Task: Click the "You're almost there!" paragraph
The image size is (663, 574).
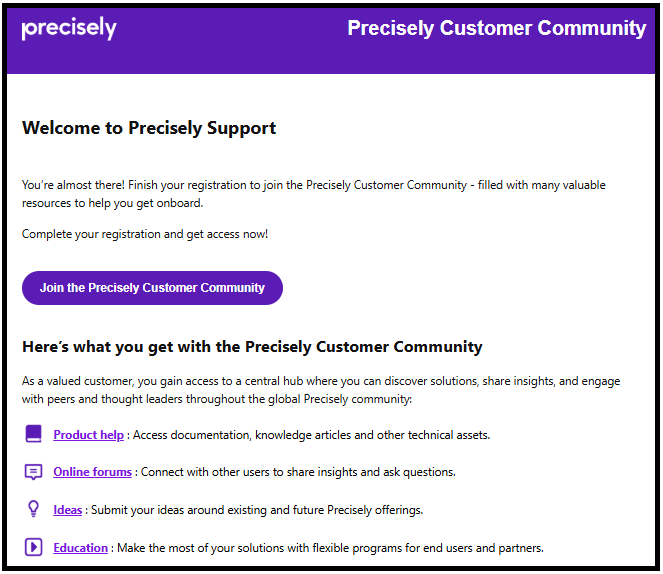Action: tap(314, 193)
